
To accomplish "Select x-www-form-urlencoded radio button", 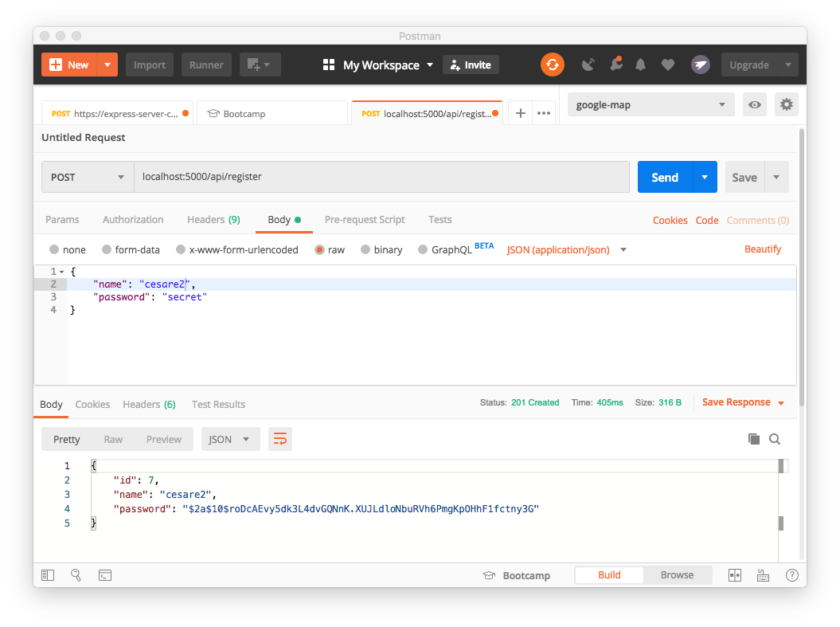I will tap(181, 249).
